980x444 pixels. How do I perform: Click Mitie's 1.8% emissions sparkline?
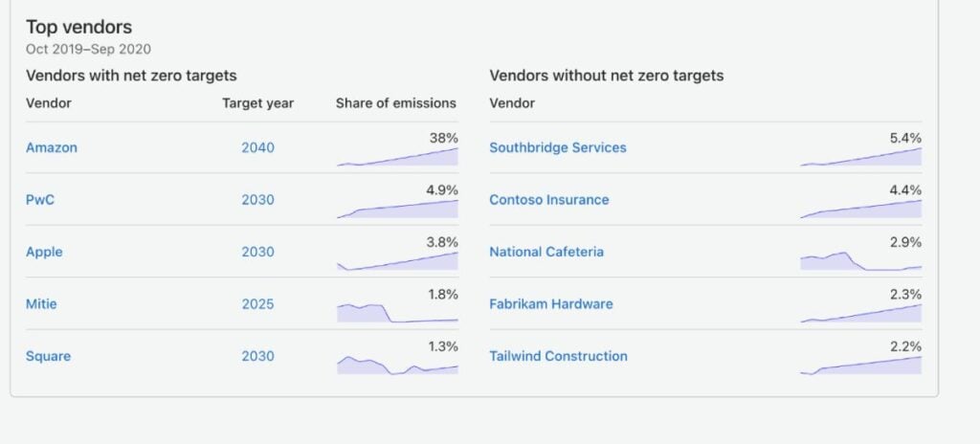point(397,313)
